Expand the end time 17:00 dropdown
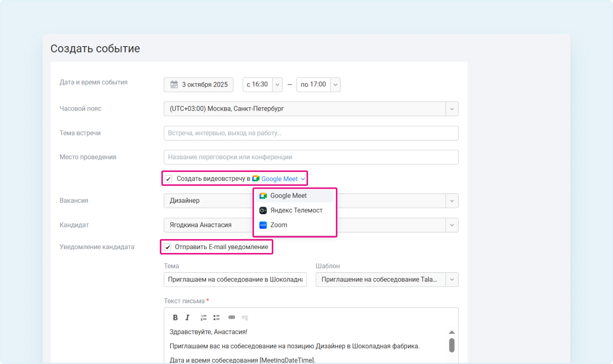The image size is (613, 364). tap(335, 85)
